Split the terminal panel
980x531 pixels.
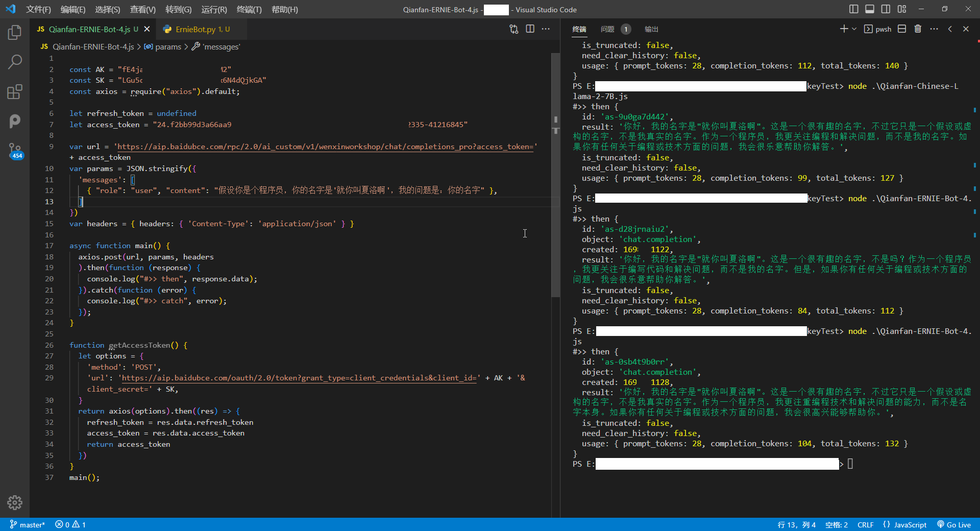[902, 29]
